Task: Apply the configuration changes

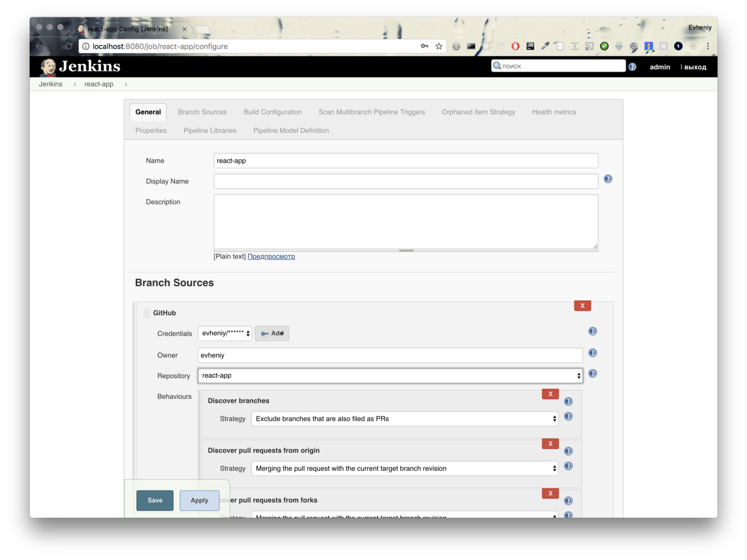Action: point(199,501)
